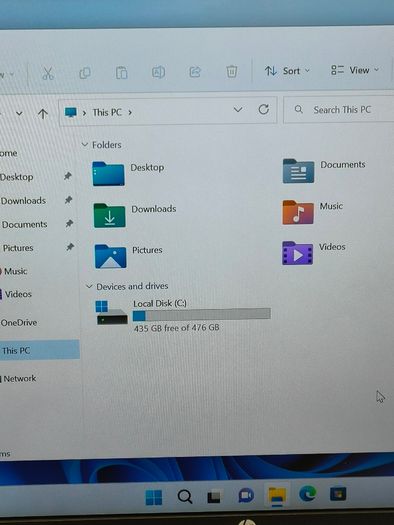
Task: Click the Share icon in toolbar
Action: (195, 72)
